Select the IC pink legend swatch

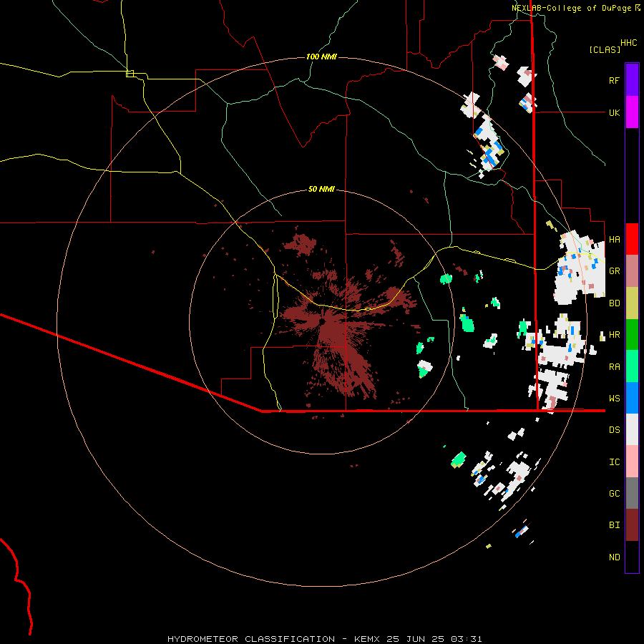click(632, 462)
